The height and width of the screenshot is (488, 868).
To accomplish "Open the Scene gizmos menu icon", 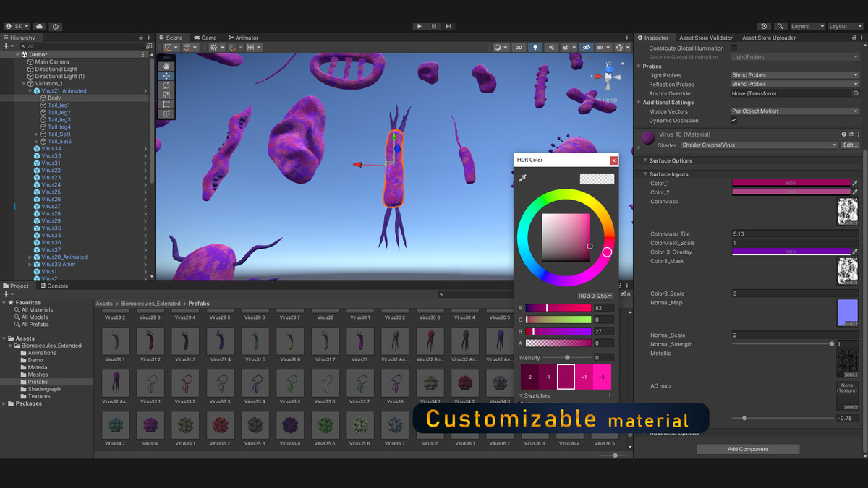I will tap(621, 48).
